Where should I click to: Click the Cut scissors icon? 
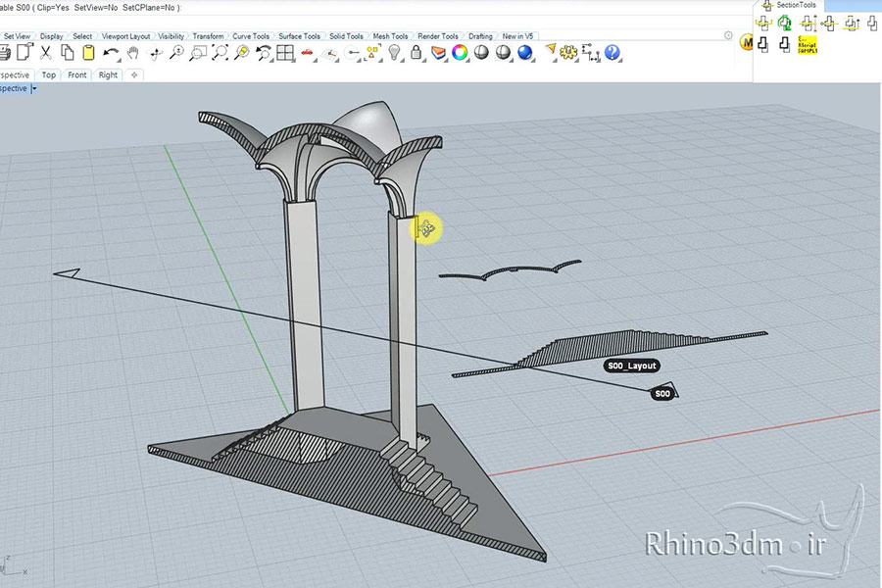coord(45,53)
